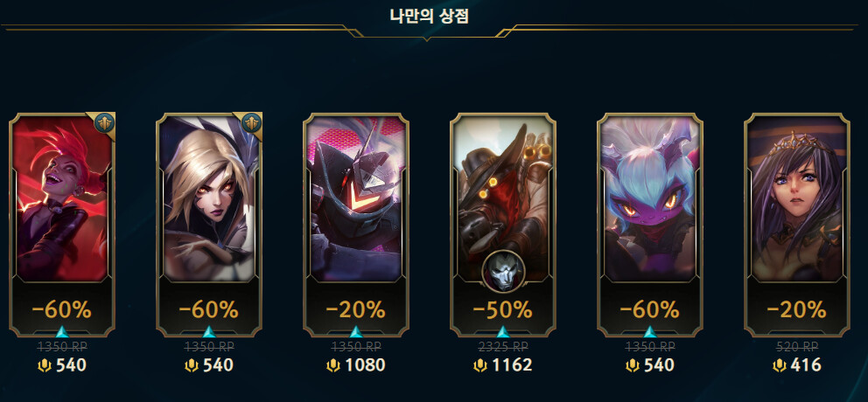The image size is (868, 402).
Task: Click the struck-through 2325 RP original price
Action: [x=502, y=347]
